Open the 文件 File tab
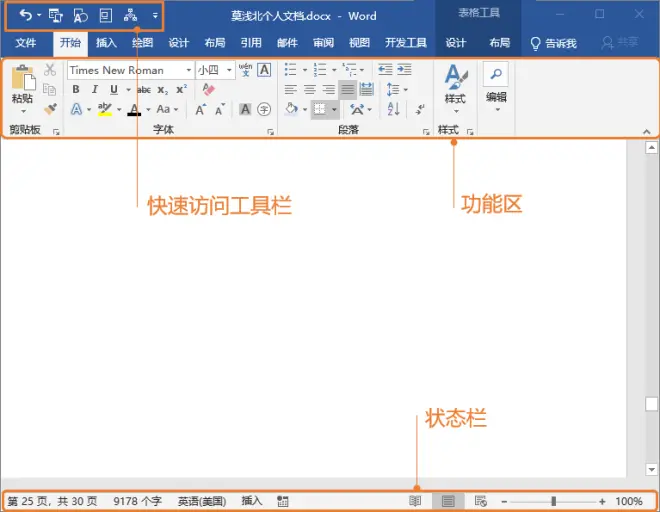660x512 pixels. coord(26,43)
